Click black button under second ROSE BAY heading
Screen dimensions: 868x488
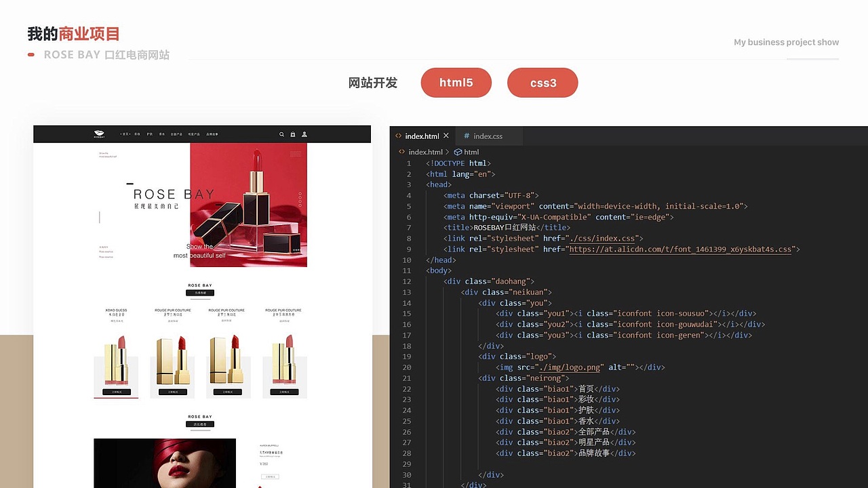[200, 424]
